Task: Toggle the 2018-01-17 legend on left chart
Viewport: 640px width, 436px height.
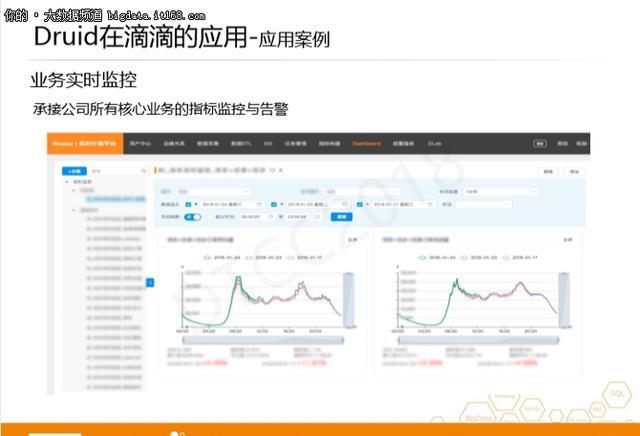Action: pos(305,258)
